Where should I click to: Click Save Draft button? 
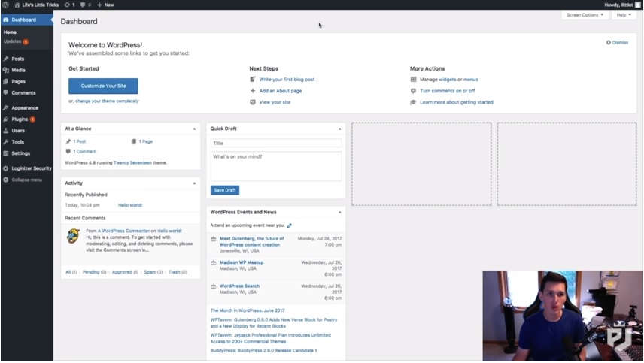click(225, 190)
